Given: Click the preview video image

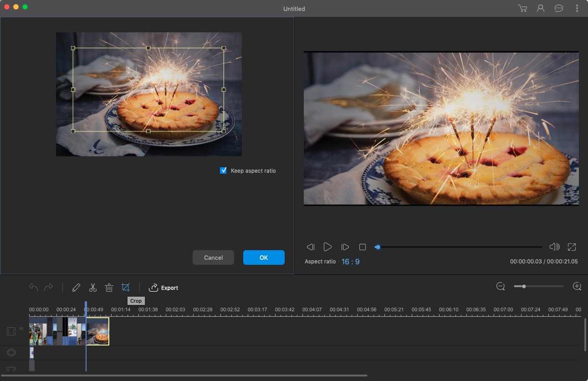Looking at the screenshot, I should (x=441, y=128).
